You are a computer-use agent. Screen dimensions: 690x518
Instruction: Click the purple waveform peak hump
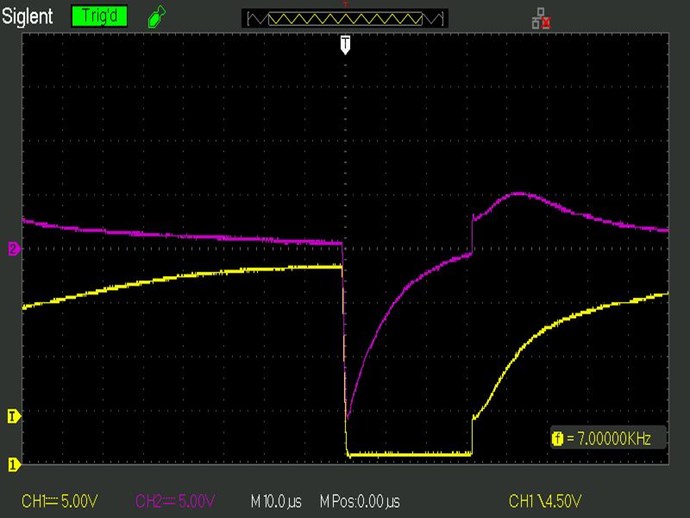516,195
